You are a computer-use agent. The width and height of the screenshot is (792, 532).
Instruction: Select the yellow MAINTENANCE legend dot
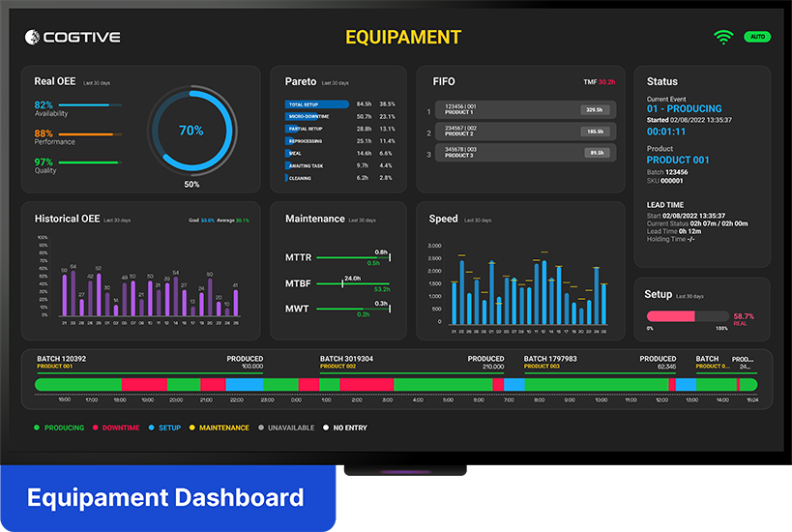coord(192,428)
